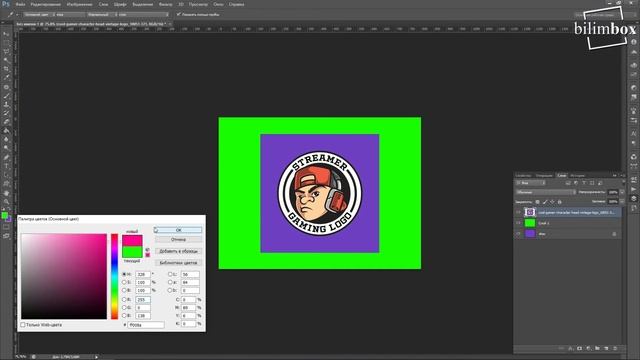Image resolution: width=640 pixels, height=360 pixels.
Task: Hide the Фон background layer
Action: (x=518, y=233)
